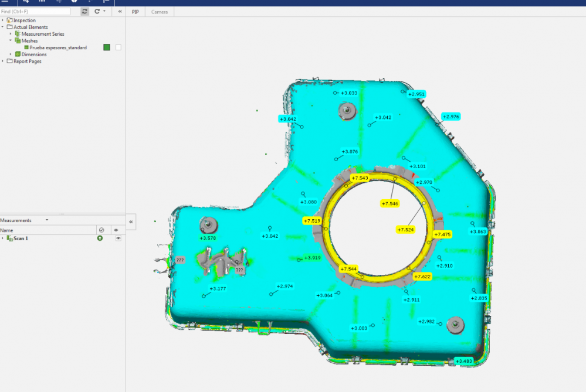Click Scan 1 green status arrow icon
586x392 pixels.
point(100,238)
